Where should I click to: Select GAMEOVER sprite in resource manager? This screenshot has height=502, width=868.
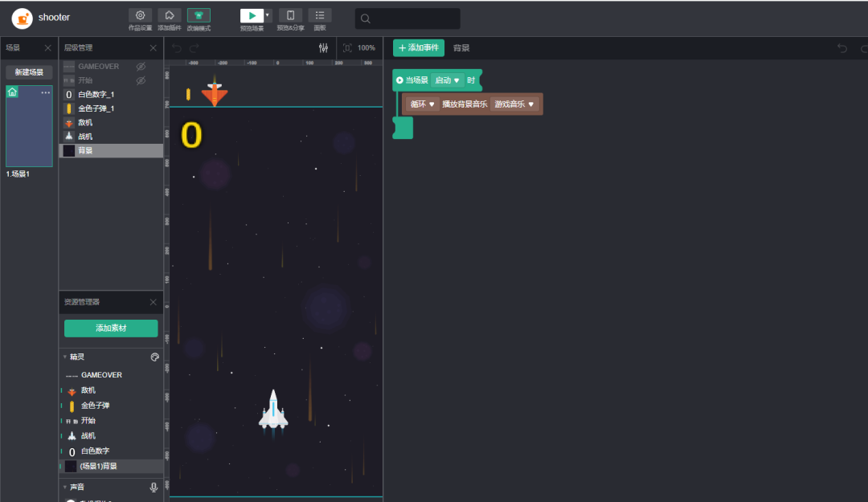coord(111,375)
